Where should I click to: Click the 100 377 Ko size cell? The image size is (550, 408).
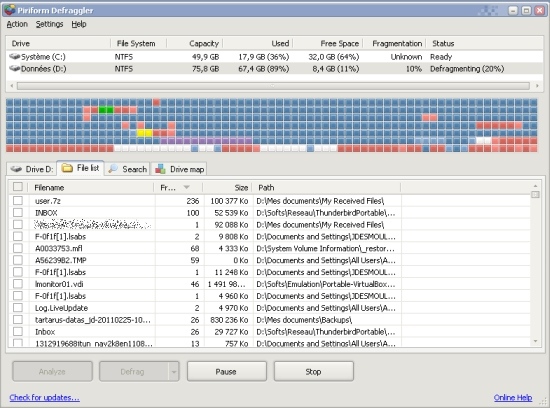(229, 201)
